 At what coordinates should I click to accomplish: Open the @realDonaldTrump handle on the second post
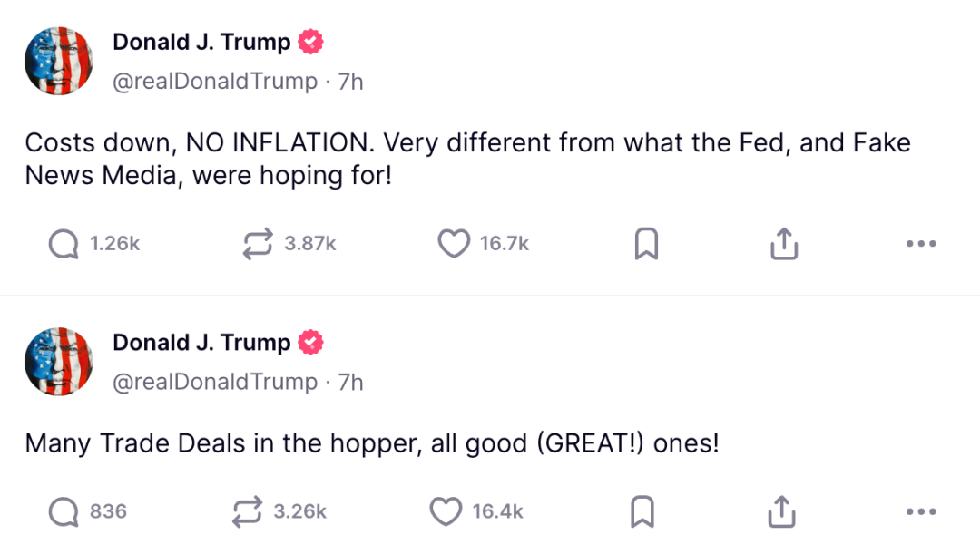(x=215, y=382)
